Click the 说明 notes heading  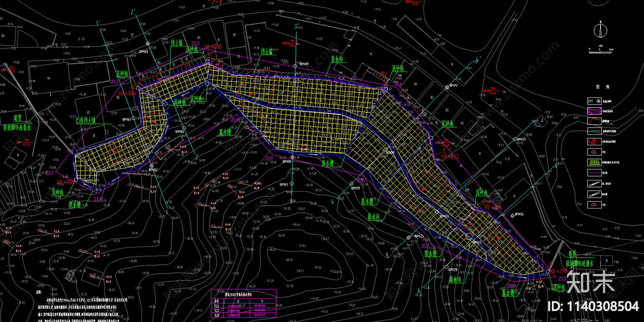(39, 293)
